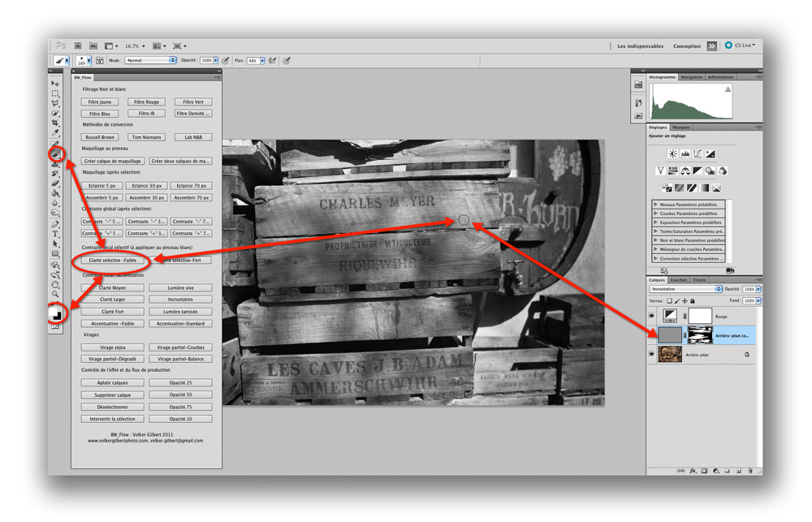812x522 pixels.
Task: Toggle airbrush mode next to Flux
Action: coord(272,61)
